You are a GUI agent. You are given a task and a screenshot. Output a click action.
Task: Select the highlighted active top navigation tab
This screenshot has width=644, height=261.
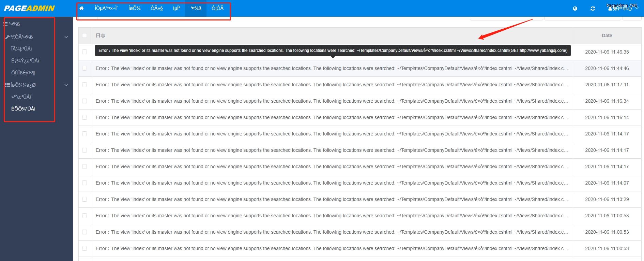(x=196, y=8)
